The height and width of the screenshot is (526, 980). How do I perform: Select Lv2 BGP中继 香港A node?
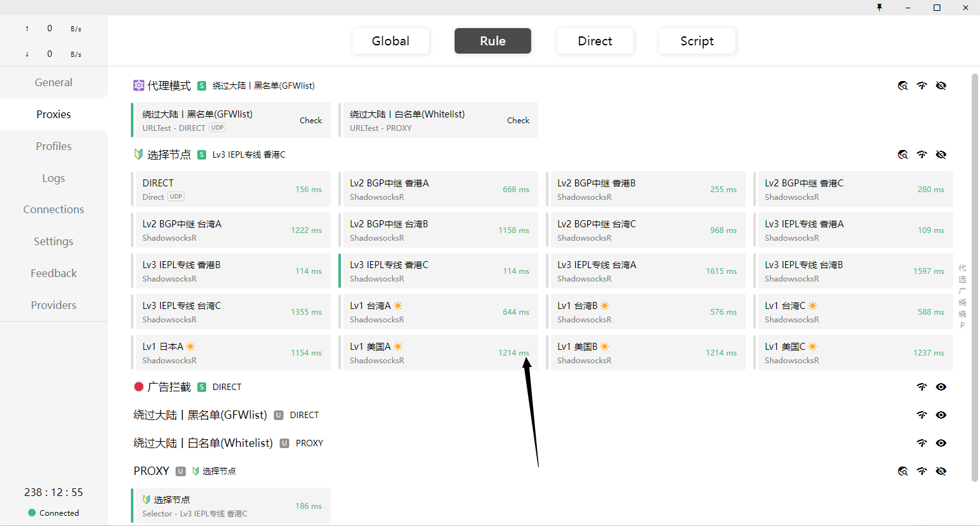[439, 189]
